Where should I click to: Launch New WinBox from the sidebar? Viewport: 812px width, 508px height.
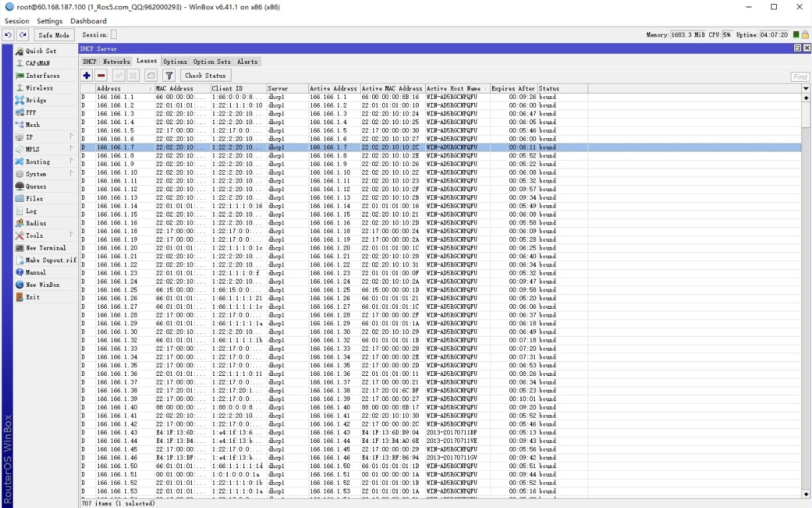(42, 284)
